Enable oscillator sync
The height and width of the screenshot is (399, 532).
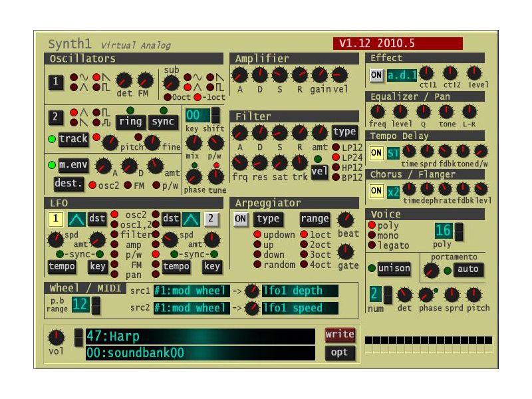(163, 121)
